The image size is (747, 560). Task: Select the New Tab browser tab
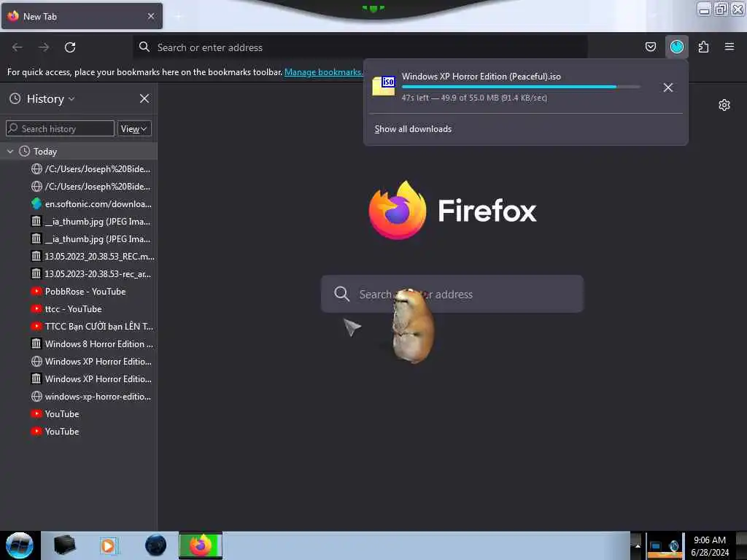[82, 16]
